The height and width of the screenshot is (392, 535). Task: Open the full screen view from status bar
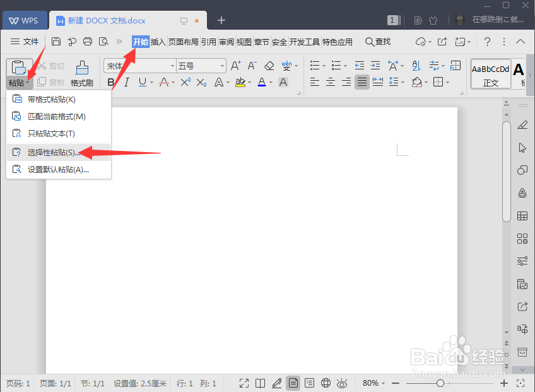pos(244,383)
